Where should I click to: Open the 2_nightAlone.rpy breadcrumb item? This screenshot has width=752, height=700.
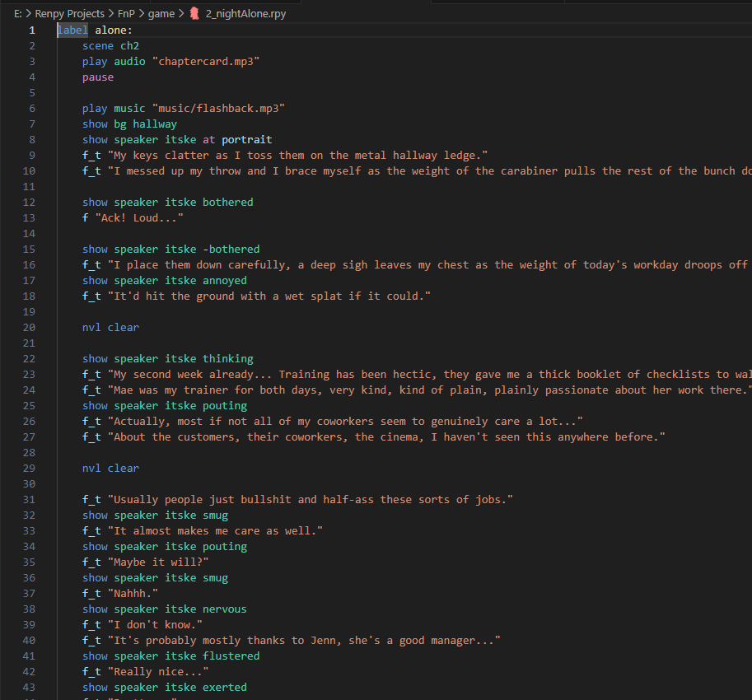(245, 13)
